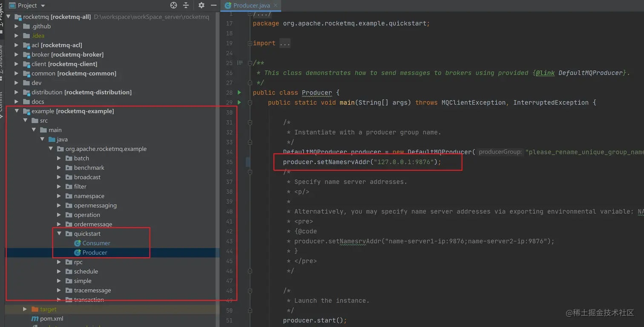
Task: Click the Producer class icon in tree
Action: pyautogui.click(x=77, y=252)
